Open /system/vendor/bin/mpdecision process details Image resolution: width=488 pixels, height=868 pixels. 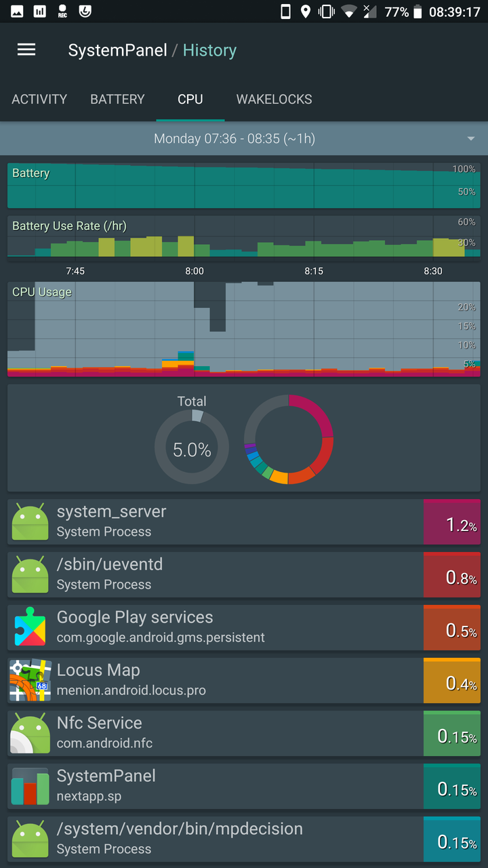(244, 839)
